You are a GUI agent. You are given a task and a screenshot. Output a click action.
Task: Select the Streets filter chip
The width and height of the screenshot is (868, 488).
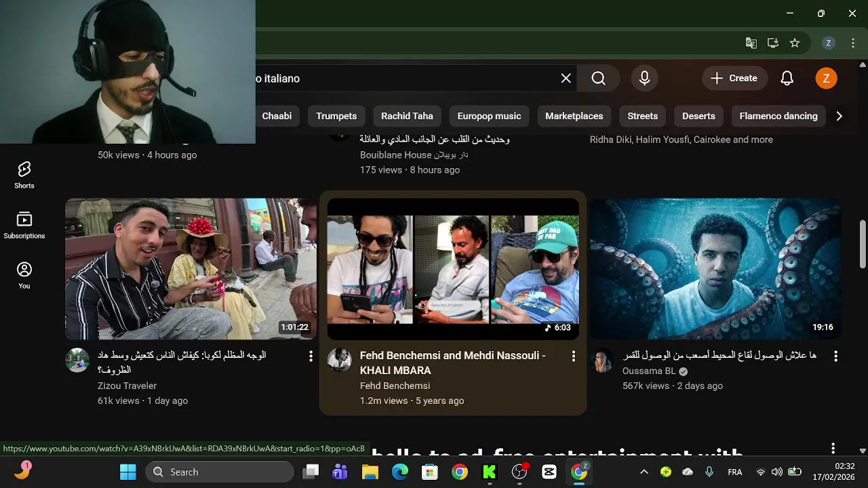tap(643, 116)
